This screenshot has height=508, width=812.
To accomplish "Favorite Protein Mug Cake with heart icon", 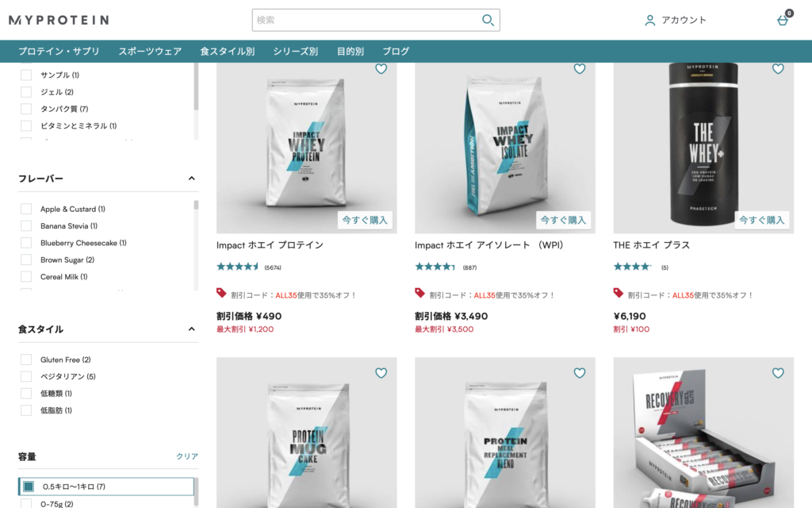I will (381, 373).
